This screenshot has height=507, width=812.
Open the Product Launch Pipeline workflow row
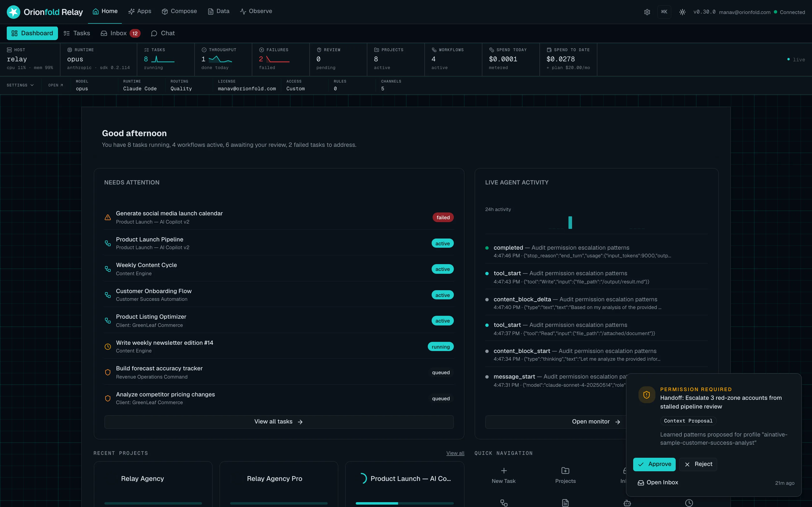(279, 243)
